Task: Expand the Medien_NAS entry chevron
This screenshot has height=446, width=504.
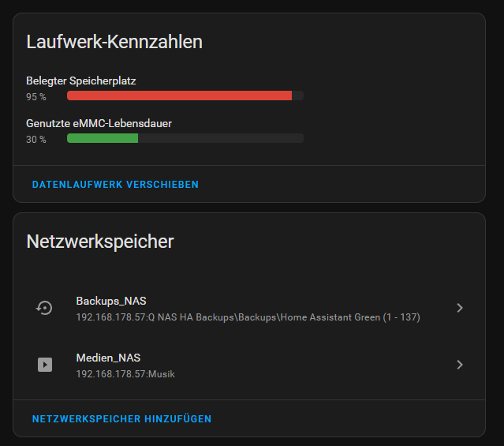Action: click(460, 365)
